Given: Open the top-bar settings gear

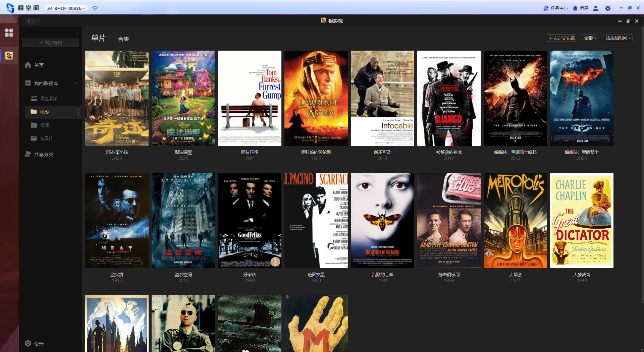Looking at the screenshot, I should pos(608,8).
